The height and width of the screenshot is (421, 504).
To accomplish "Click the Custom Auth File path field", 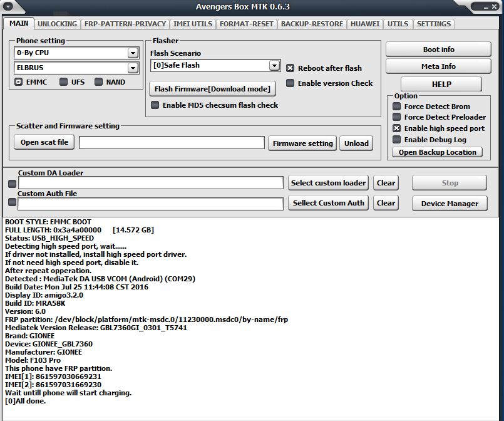I will coord(150,204).
